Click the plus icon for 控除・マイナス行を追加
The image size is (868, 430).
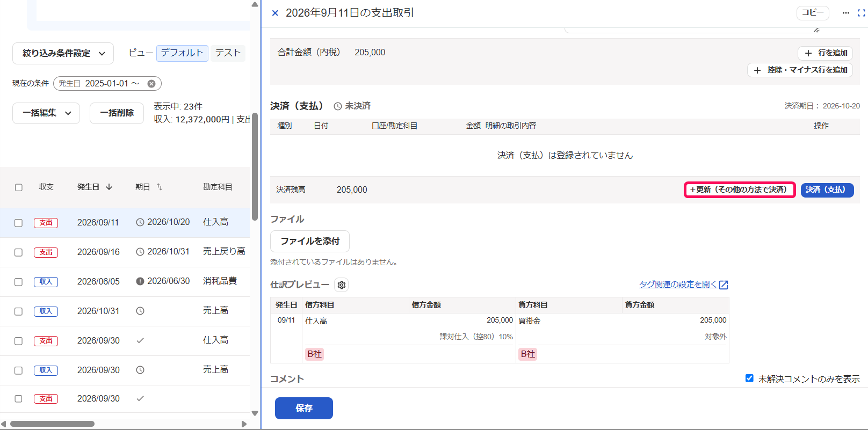point(757,70)
